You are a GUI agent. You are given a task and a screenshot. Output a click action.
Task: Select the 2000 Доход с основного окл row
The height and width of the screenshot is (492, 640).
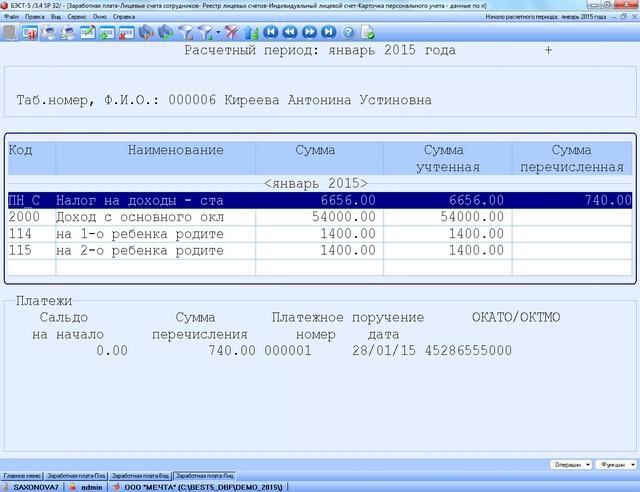(x=320, y=217)
